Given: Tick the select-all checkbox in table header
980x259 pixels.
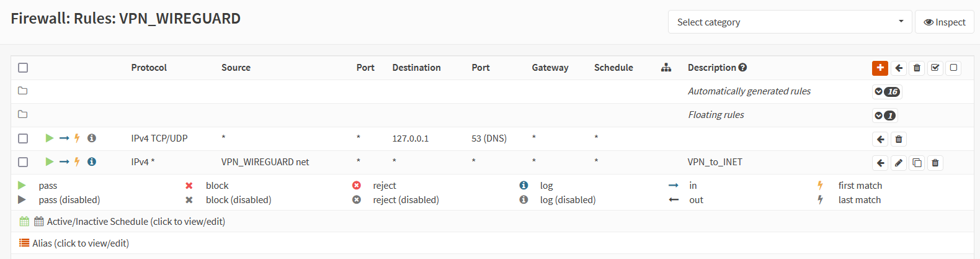Looking at the screenshot, I should [23, 68].
